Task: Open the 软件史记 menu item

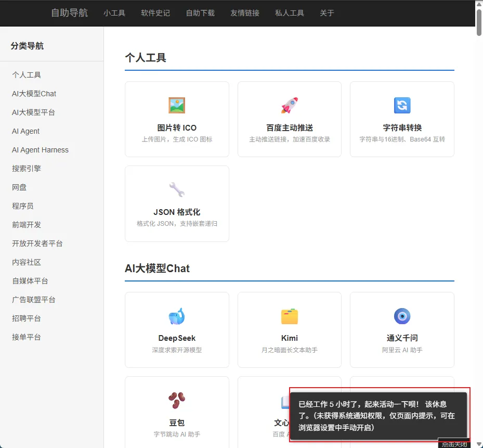Action: point(155,13)
